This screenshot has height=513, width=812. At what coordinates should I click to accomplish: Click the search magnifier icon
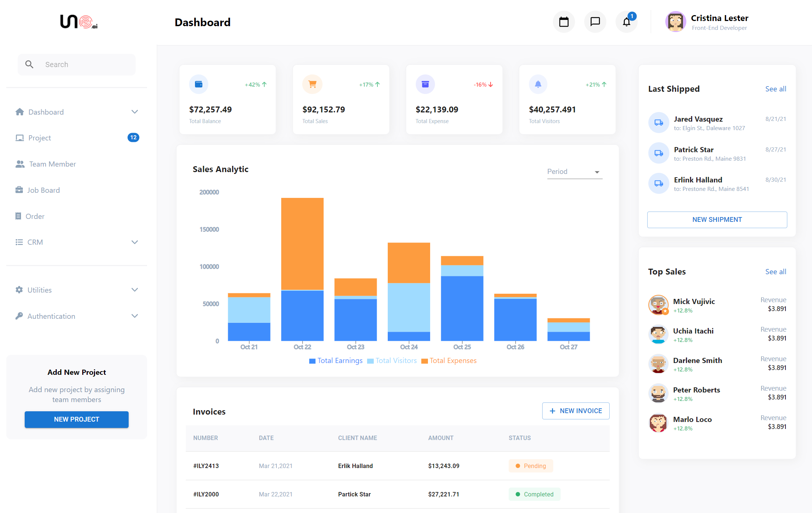click(29, 64)
